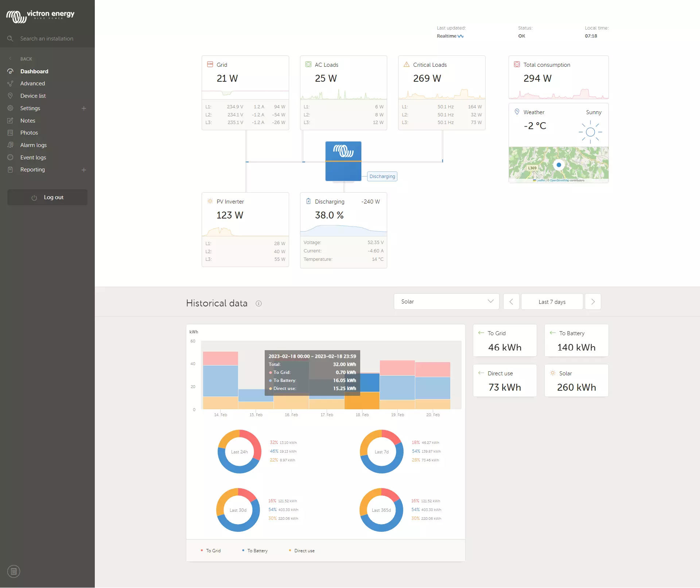Click the map location marker dot
This screenshot has width=700, height=588.
pyautogui.click(x=559, y=165)
